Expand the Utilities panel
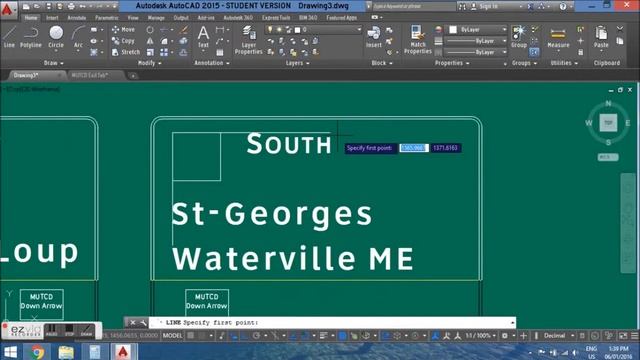This screenshot has width=640, height=360. click(x=564, y=63)
